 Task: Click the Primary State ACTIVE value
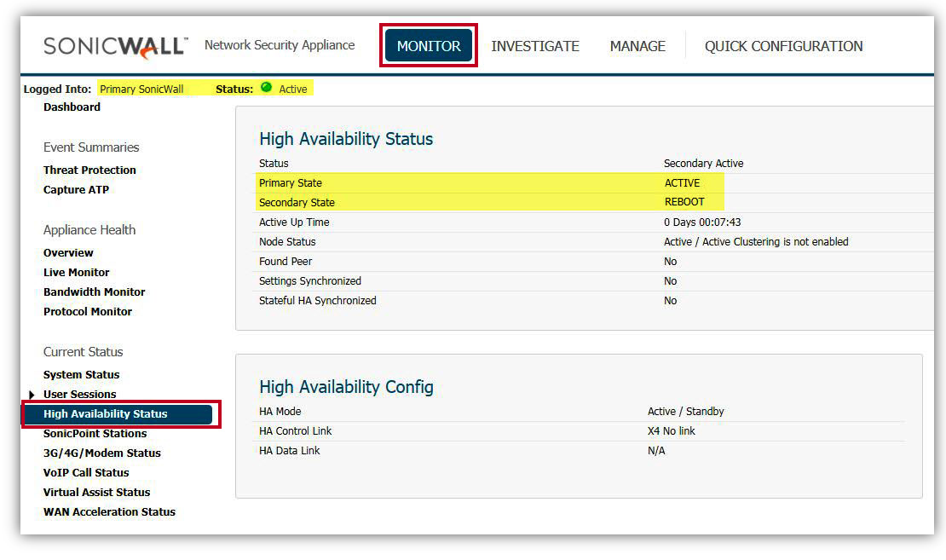(x=683, y=183)
